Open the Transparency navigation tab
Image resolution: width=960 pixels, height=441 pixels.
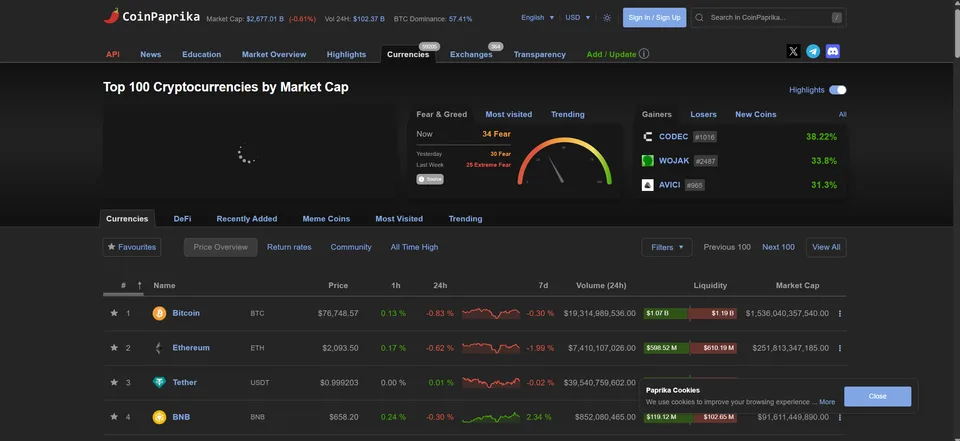(x=539, y=55)
